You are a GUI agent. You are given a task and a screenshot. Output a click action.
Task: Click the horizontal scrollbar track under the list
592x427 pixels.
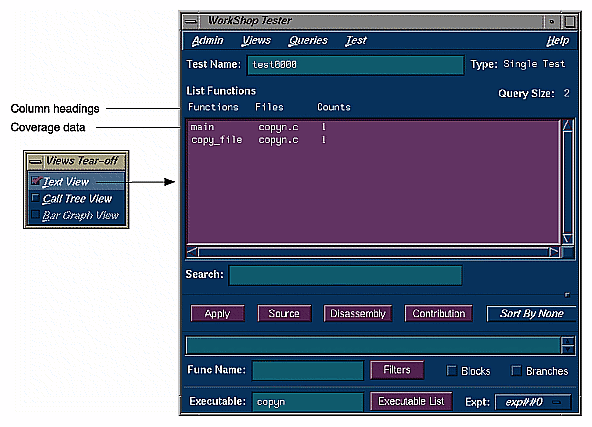(x=373, y=252)
